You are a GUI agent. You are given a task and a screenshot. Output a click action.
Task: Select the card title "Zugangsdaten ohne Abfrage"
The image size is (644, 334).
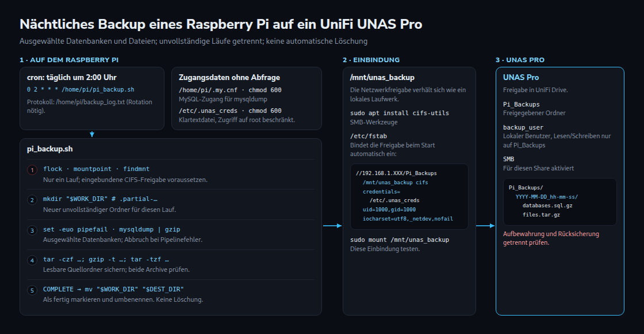tap(229, 77)
